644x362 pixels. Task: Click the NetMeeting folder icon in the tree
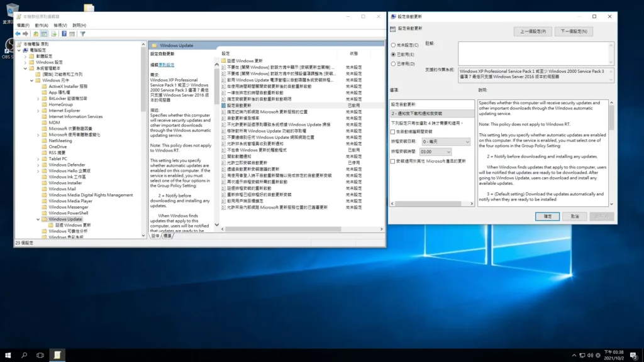point(45,141)
